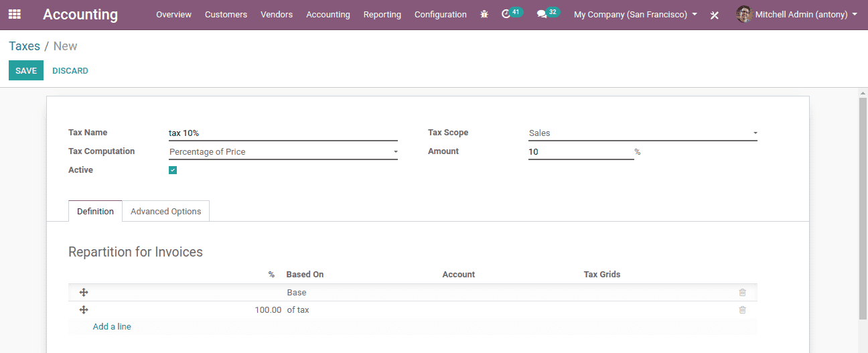Viewport: 868px width, 353px height.
Task: Toggle the Active checkbox
Action: point(173,170)
